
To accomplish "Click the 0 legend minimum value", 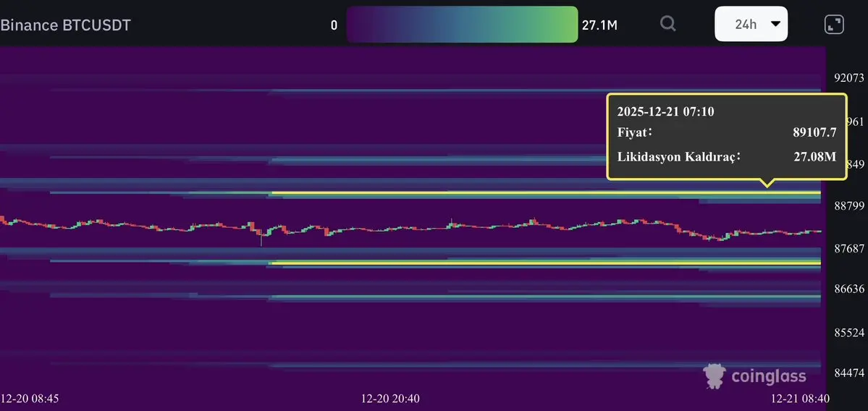I will (334, 25).
